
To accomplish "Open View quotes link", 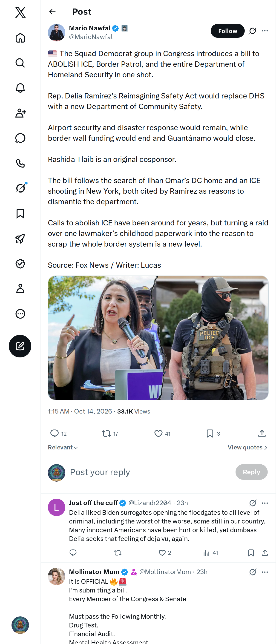I will tap(247, 447).
